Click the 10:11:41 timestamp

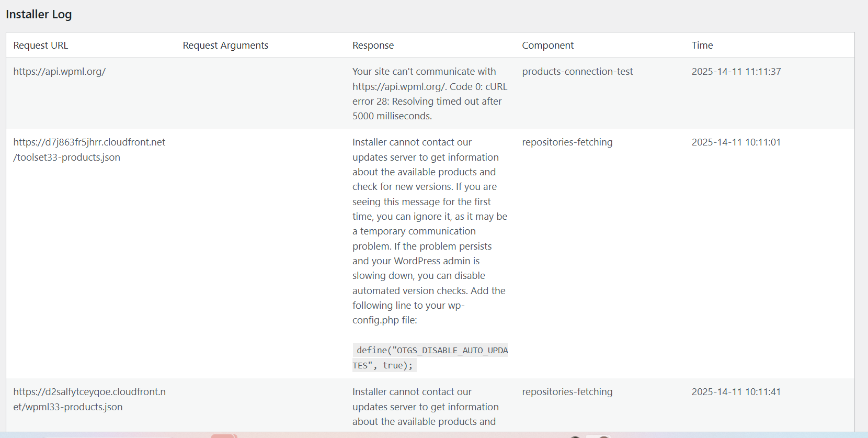pyautogui.click(x=736, y=392)
